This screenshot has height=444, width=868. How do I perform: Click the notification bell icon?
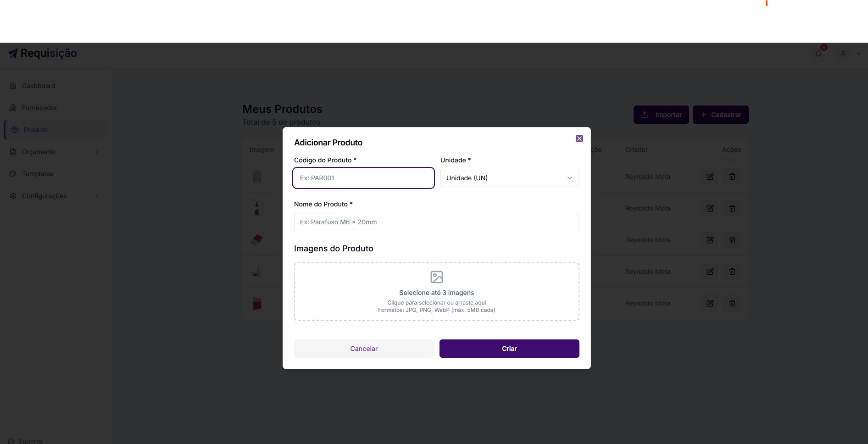[x=818, y=54]
